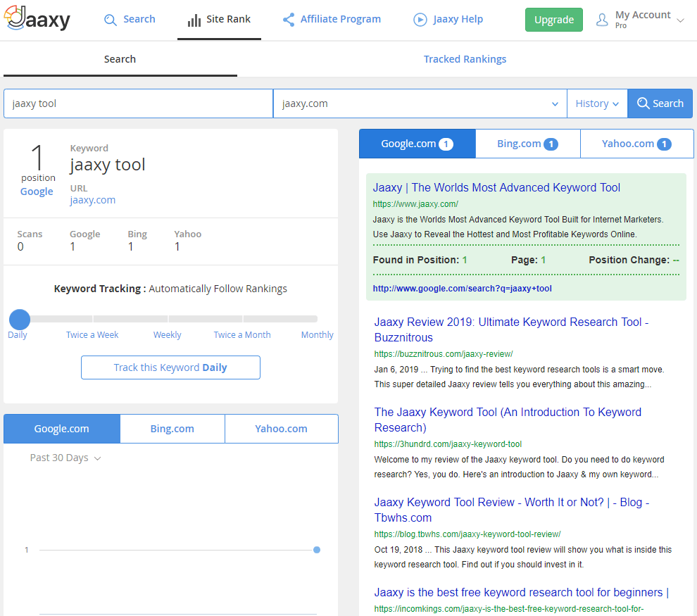Click the My Account user icon
This screenshot has width=697, height=616.
[602, 20]
